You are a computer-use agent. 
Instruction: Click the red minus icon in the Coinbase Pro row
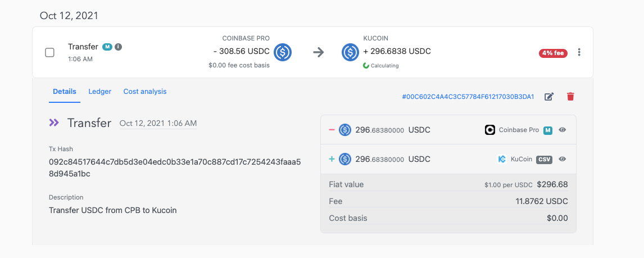pyautogui.click(x=332, y=130)
